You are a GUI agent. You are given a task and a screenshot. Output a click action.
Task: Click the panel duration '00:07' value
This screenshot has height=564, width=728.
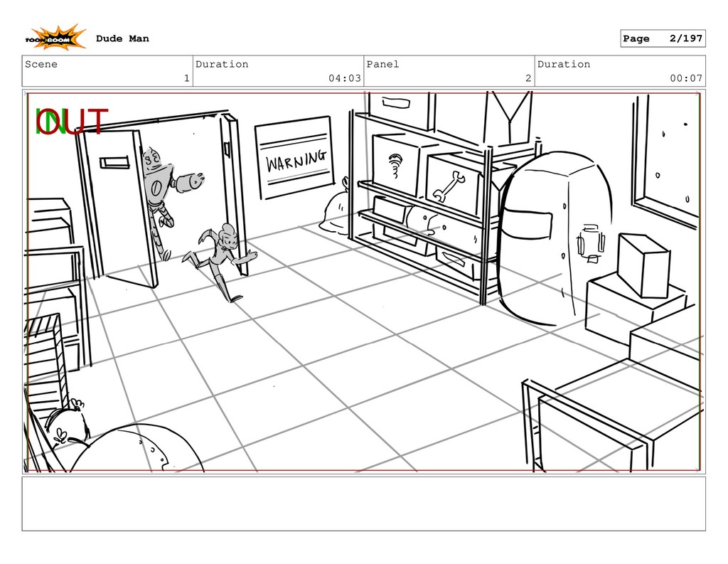[x=686, y=78]
